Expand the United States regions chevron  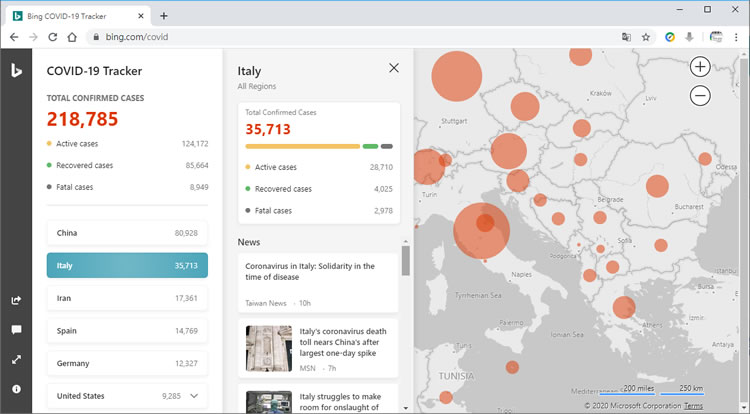point(194,396)
